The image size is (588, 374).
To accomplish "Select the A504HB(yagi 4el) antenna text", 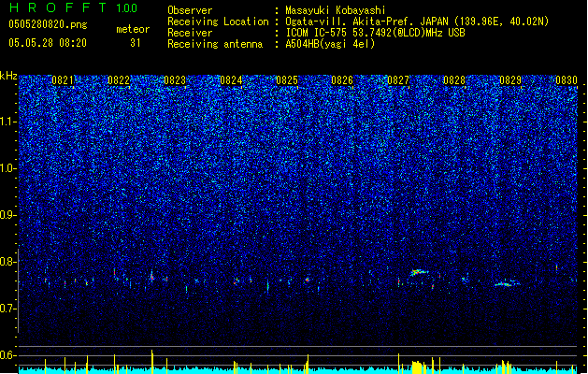I will tap(330, 44).
